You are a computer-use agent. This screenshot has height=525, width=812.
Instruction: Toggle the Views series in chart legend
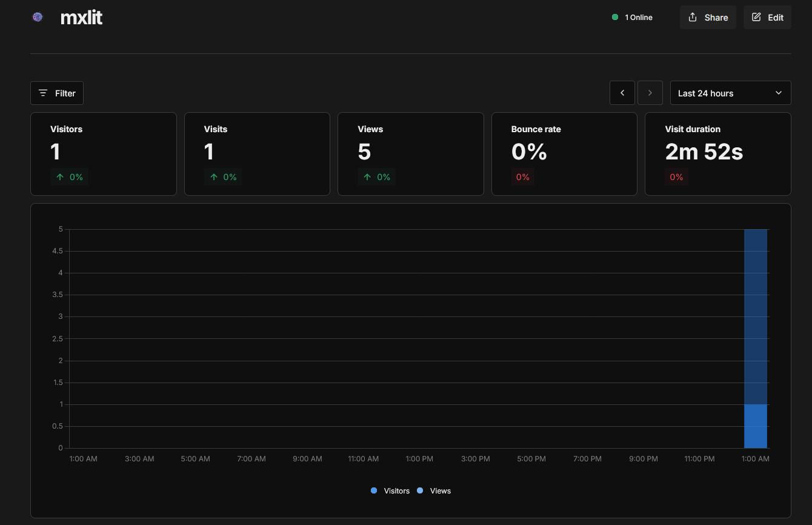point(440,491)
